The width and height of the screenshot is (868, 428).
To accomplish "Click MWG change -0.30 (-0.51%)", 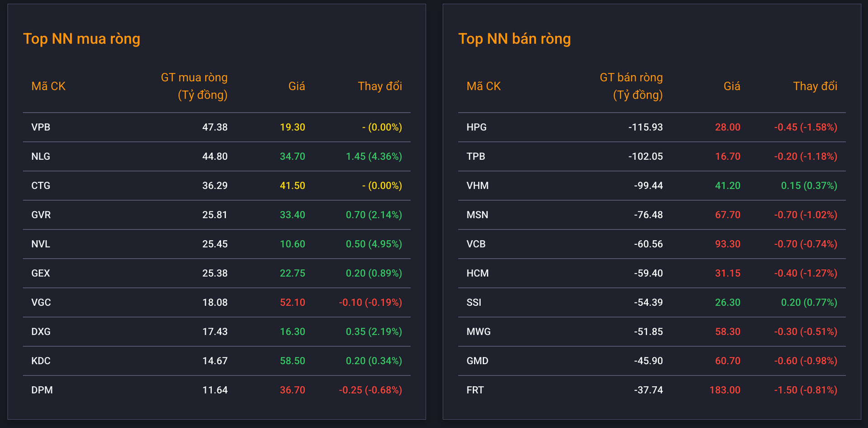I will 806,332.
